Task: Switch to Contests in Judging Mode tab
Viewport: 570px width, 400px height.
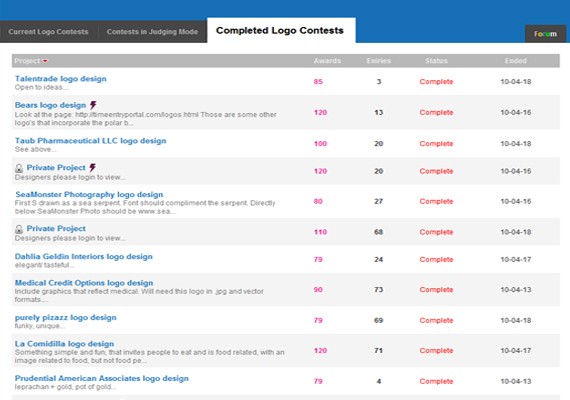Action: pyautogui.click(x=152, y=32)
